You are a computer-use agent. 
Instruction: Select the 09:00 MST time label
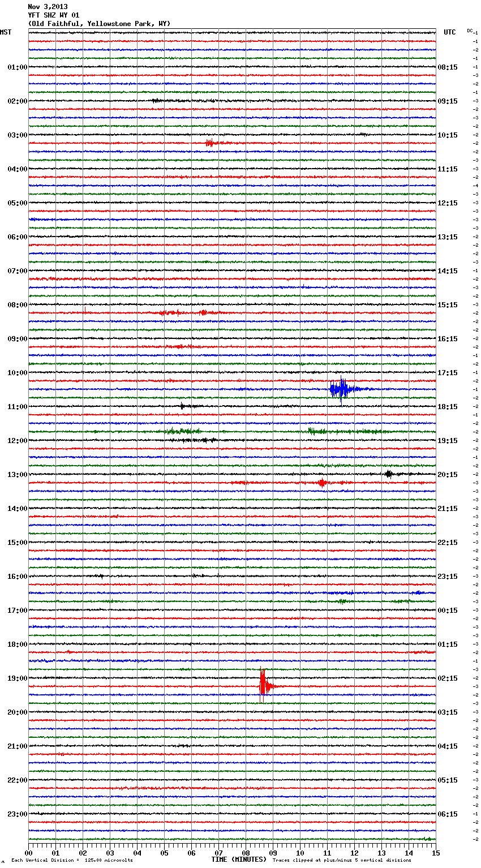[x=18, y=339]
